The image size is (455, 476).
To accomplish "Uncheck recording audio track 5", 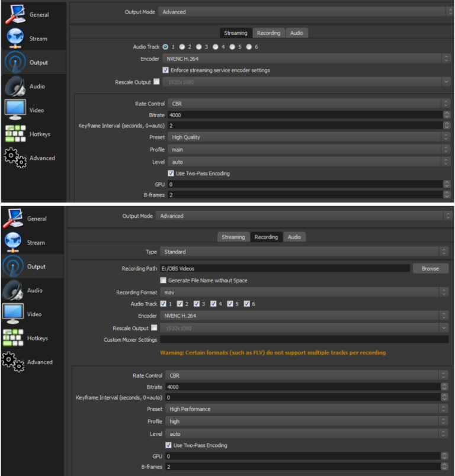I will pos(230,304).
